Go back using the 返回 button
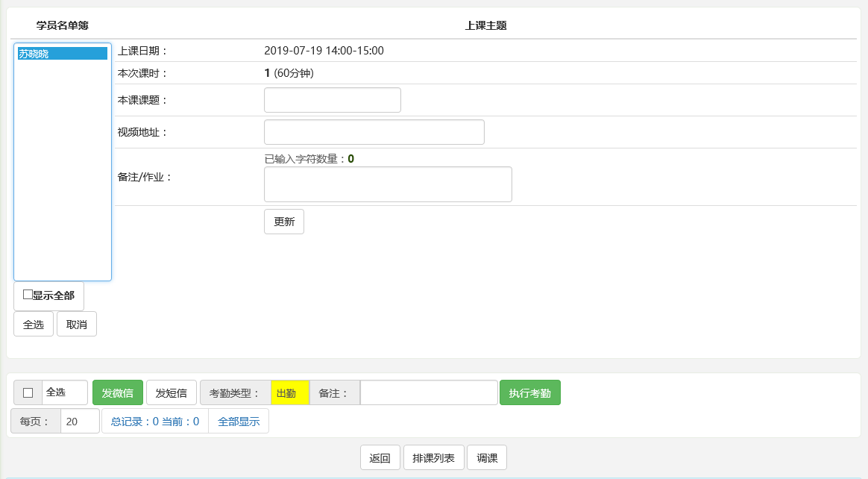868x479 pixels. [x=380, y=458]
